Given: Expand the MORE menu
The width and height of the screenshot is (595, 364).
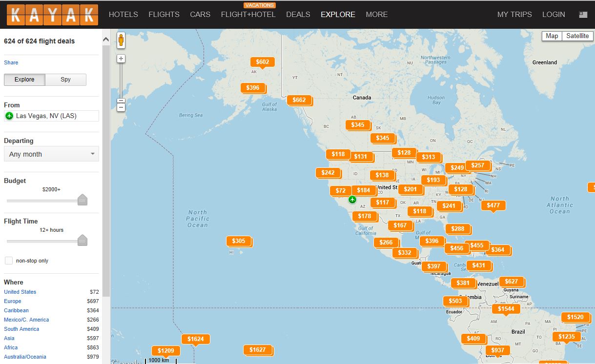Looking at the screenshot, I should pos(377,15).
